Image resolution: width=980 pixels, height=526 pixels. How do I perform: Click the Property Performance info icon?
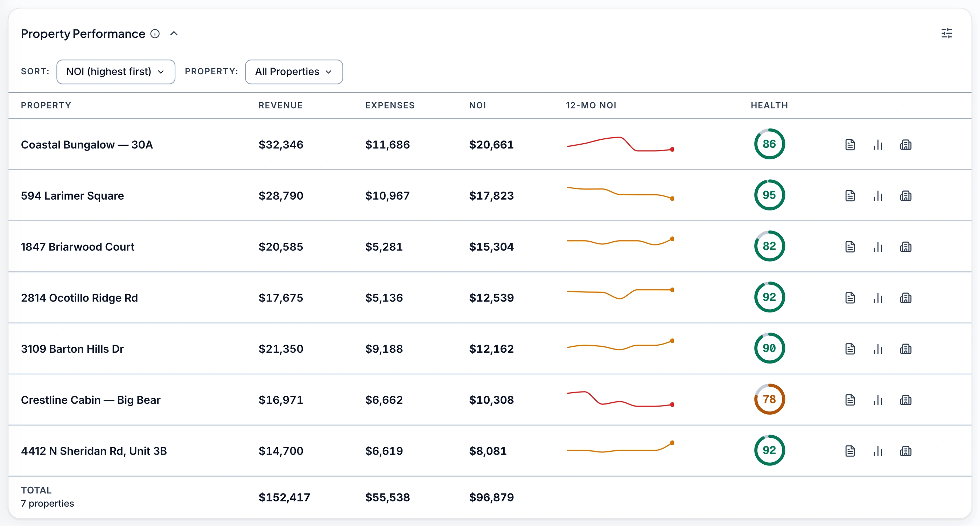[155, 34]
